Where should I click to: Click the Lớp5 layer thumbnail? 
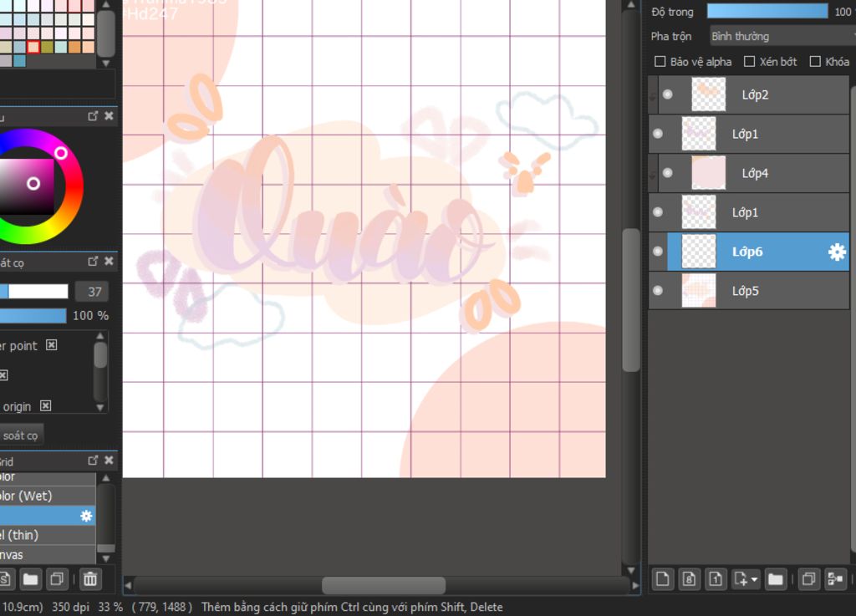click(x=699, y=291)
